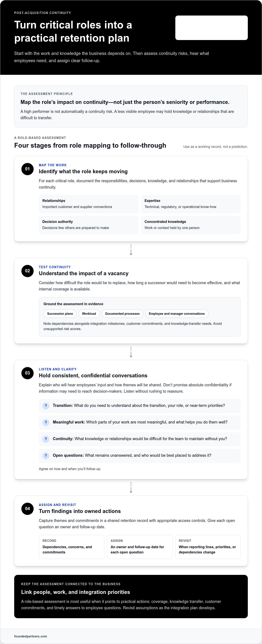Click the 01 step number badge
Screen dimensions: 262x644
pos(28,169)
